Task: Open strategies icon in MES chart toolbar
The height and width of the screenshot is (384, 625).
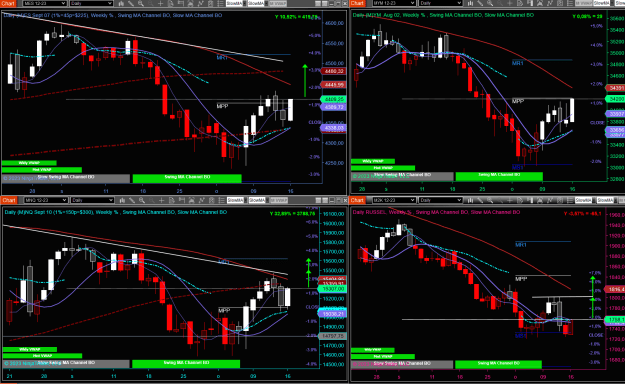Action: pyautogui.click(x=210, y=3)
